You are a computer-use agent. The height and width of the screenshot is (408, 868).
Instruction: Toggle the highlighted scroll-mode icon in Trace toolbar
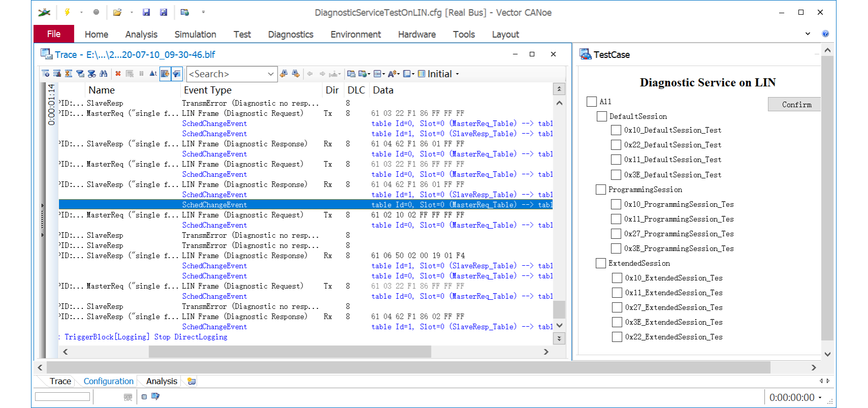(165, 74)
